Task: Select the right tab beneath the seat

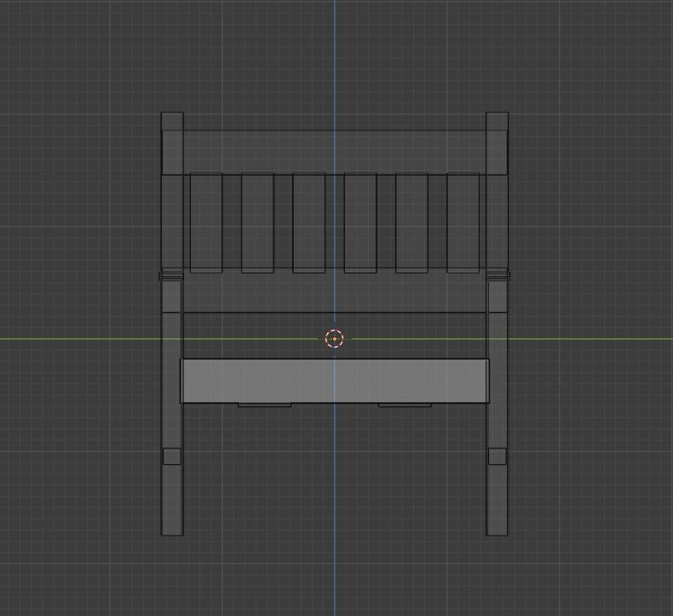Action: pyautogui.click(x=405, y=405)
